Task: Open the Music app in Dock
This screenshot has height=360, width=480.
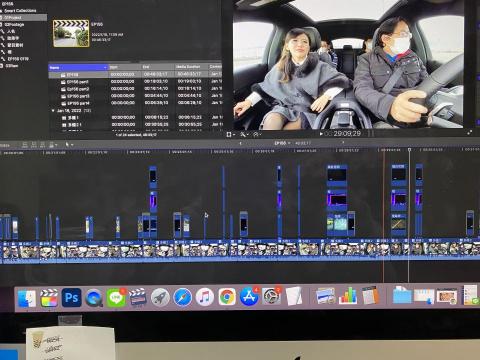Action: click(205, 297)
